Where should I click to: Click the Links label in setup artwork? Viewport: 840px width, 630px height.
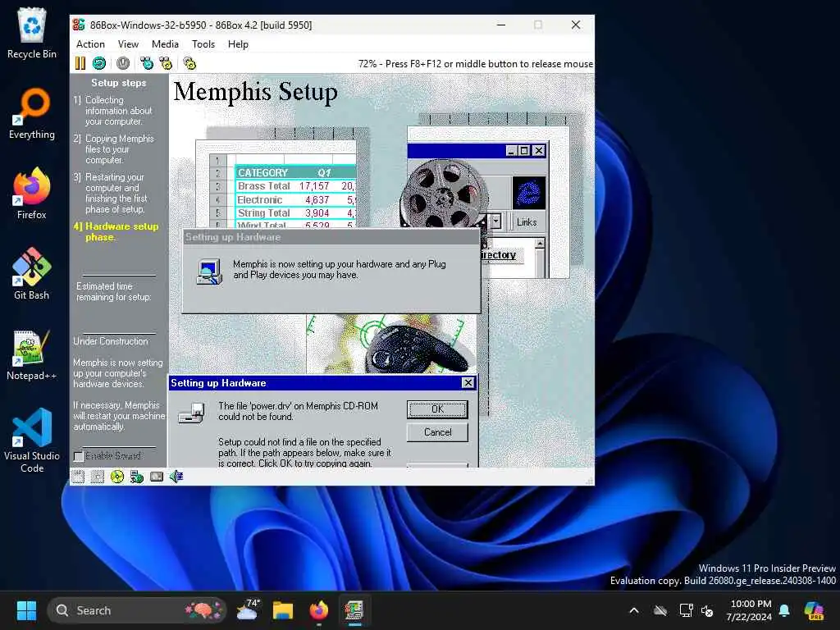(x=527, y=221)
